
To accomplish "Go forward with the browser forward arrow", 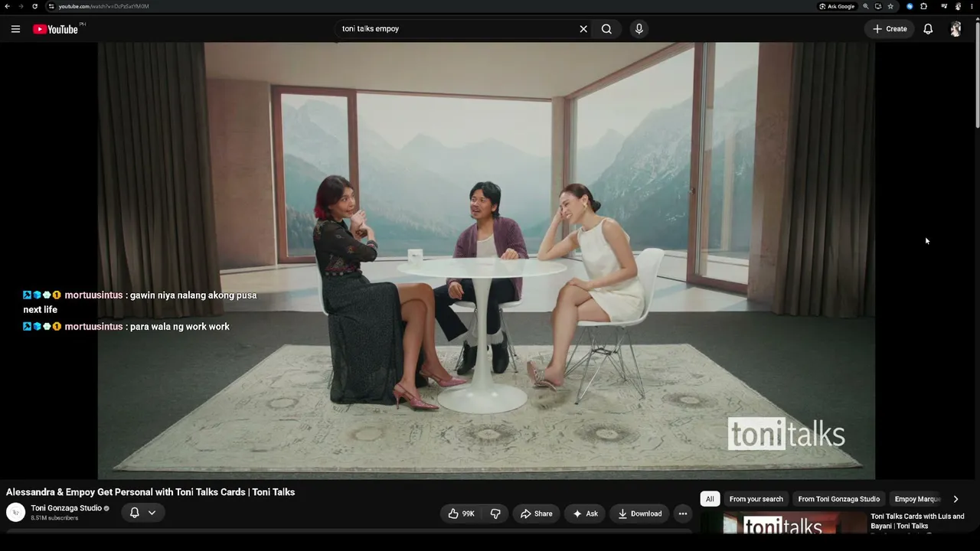I will (21, 6).
